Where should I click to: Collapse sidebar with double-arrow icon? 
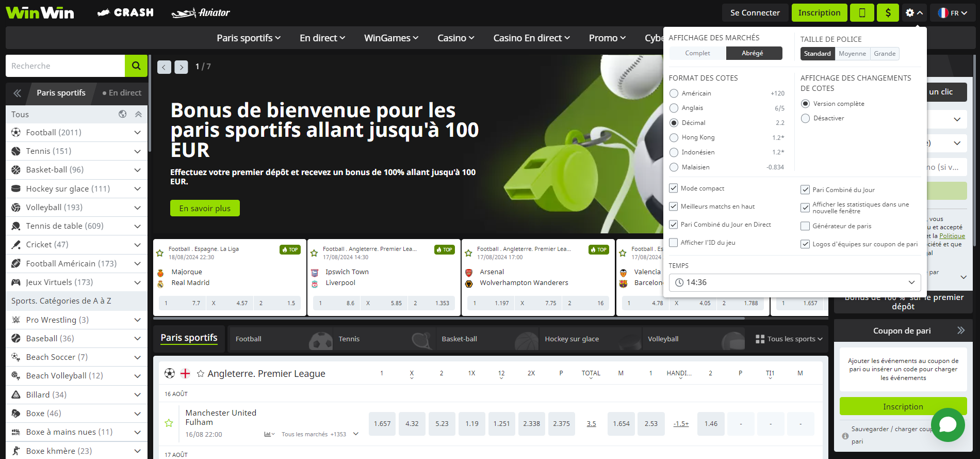coord(17,93)
